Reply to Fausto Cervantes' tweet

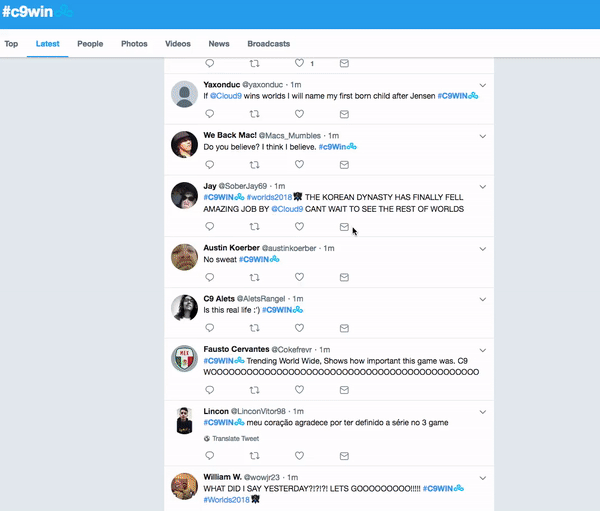[x=209, y=390]
